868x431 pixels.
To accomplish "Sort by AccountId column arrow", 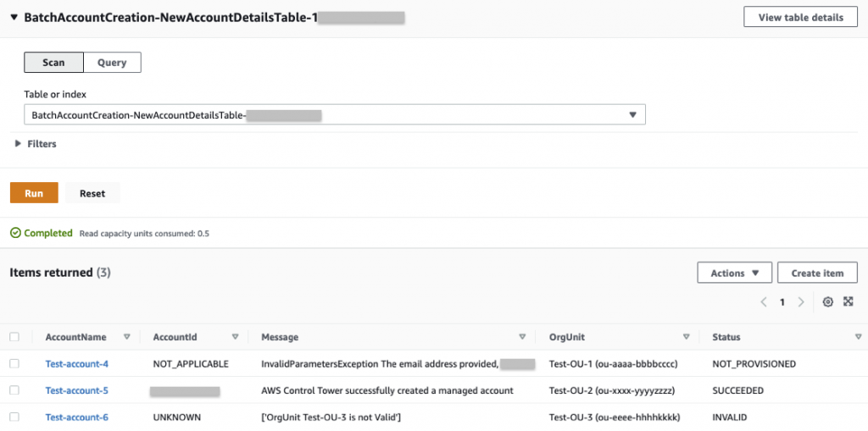I will 236,336.
